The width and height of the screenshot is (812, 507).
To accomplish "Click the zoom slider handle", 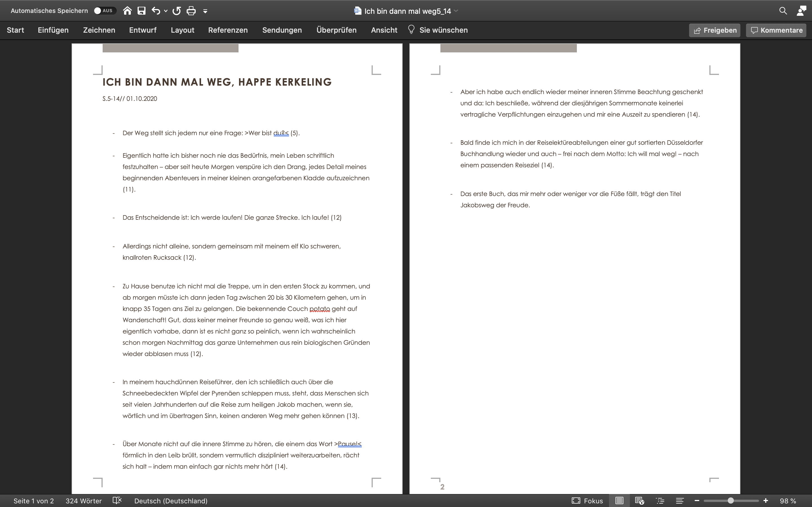I will click(x=731, y=501).
